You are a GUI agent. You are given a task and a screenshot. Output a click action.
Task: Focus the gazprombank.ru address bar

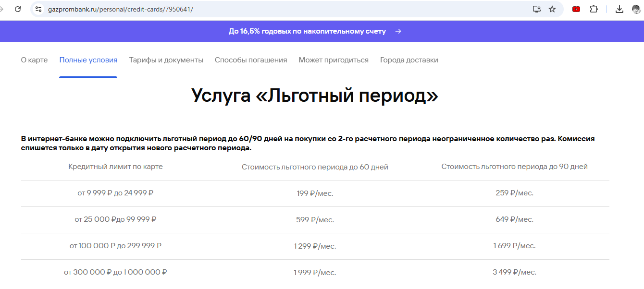(288, 9)
